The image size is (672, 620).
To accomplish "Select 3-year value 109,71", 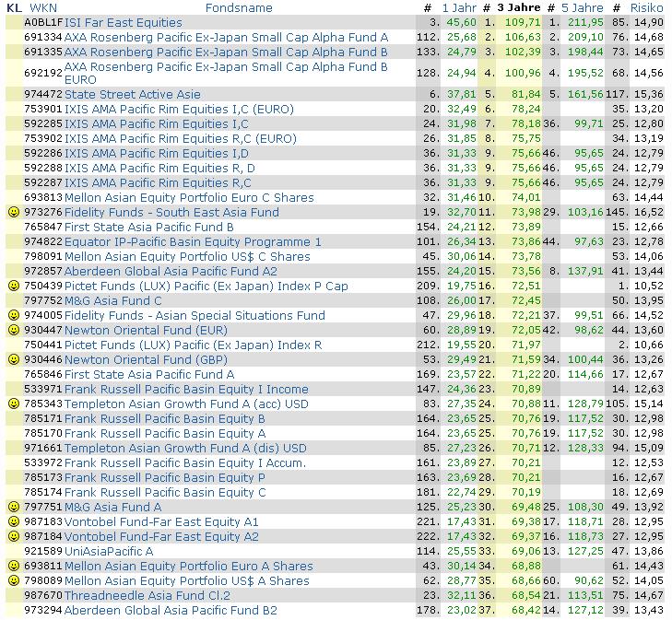I will click(x=523, y=22).
